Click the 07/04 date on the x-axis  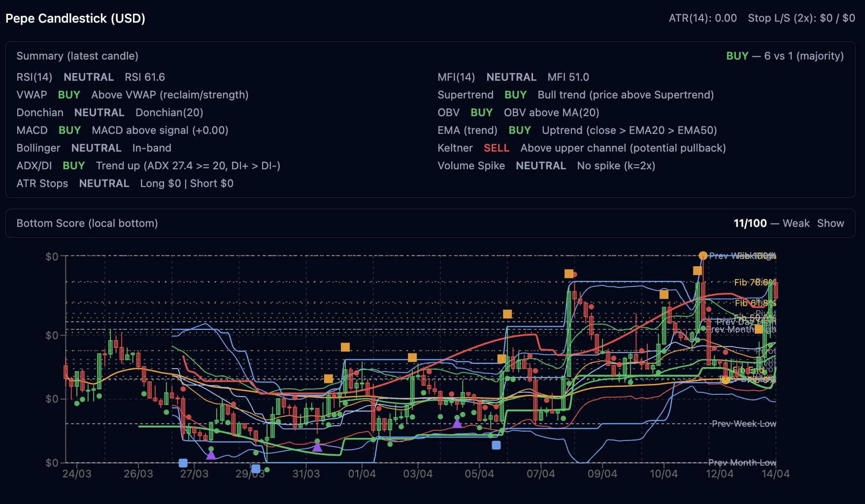pos(540,474)
